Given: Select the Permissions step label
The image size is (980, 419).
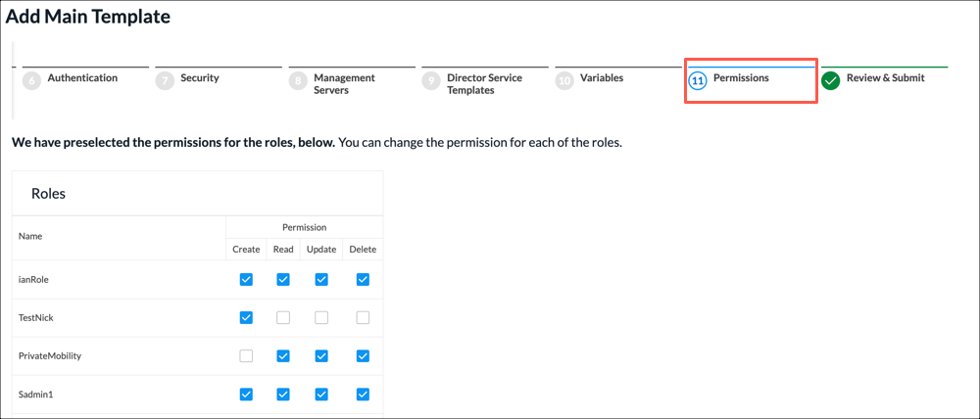Looking at the screenshot, I should (x=741, y=78).
